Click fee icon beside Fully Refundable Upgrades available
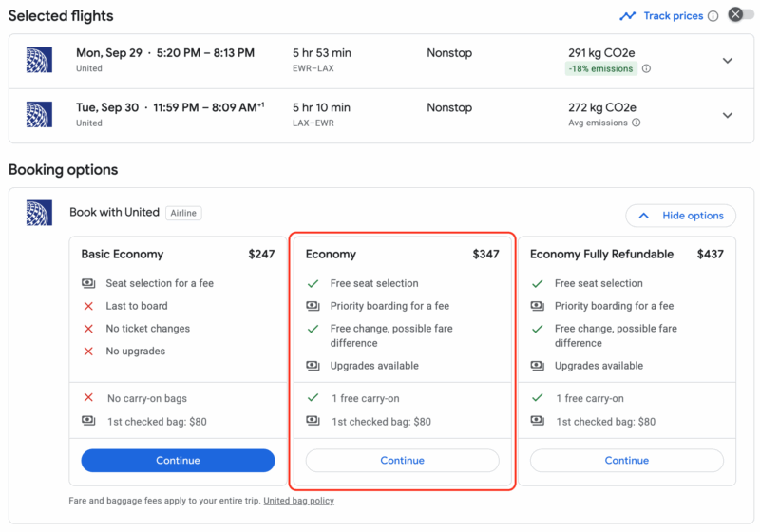Image resolution: width=760 pixels, height=532 pixels. (x=537, y=366)
